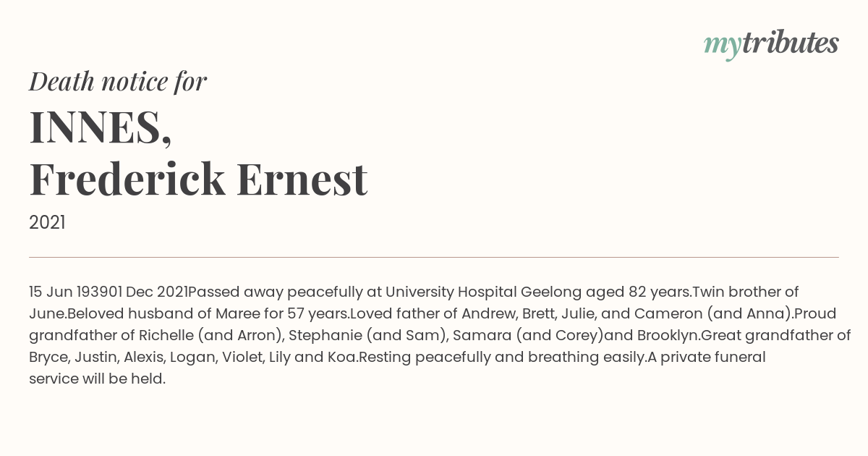Click the horizontal divider line

tap(434, 257)
